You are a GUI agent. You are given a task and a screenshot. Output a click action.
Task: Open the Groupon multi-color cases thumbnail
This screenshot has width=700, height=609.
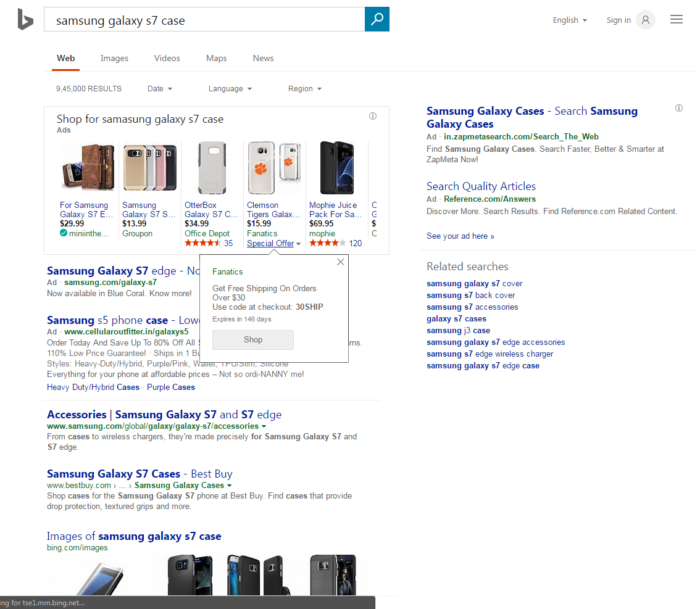[x=150, y=168]
